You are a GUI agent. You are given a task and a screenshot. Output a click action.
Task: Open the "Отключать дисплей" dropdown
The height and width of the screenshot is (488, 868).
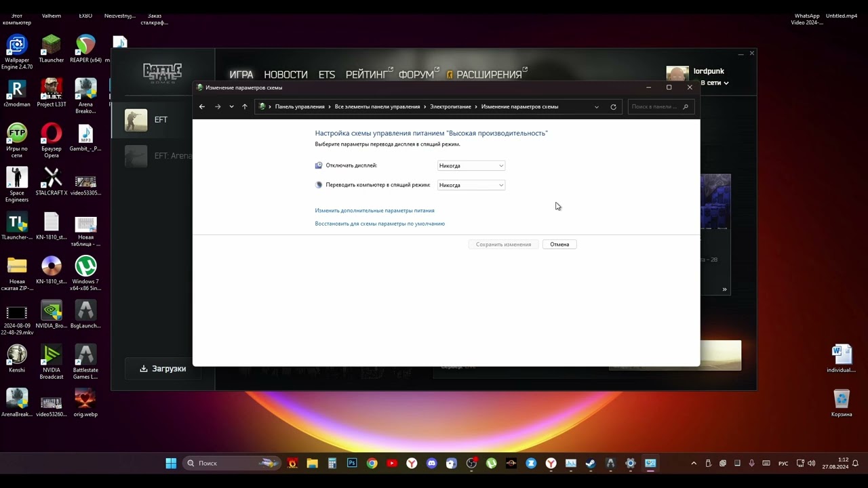point(471,165)
